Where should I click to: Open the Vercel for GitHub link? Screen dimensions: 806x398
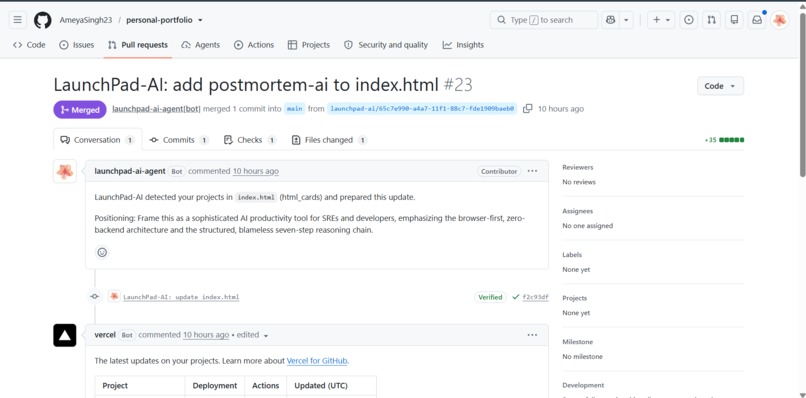click(x=317, y=361)
